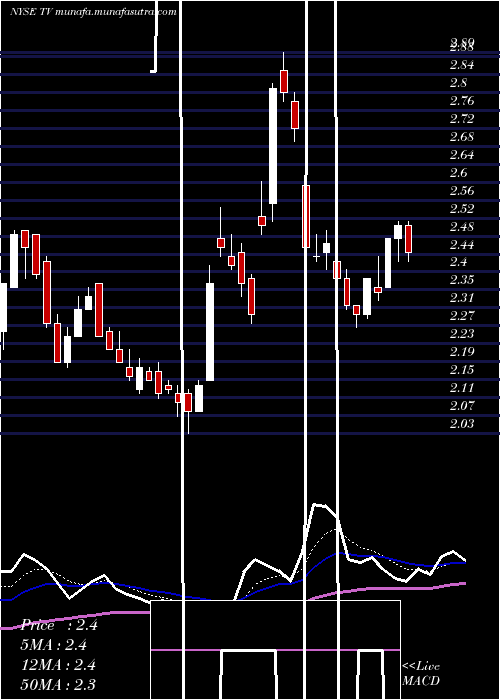The image size is (500, 700).
Task: Select the 2.52 price axis label
Action: point(462,208)
